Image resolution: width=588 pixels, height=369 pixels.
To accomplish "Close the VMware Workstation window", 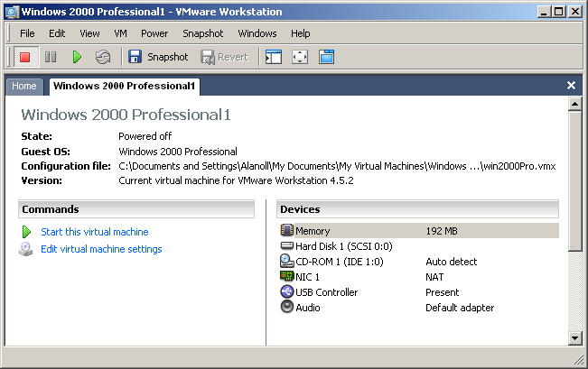I will click(574, 12).
